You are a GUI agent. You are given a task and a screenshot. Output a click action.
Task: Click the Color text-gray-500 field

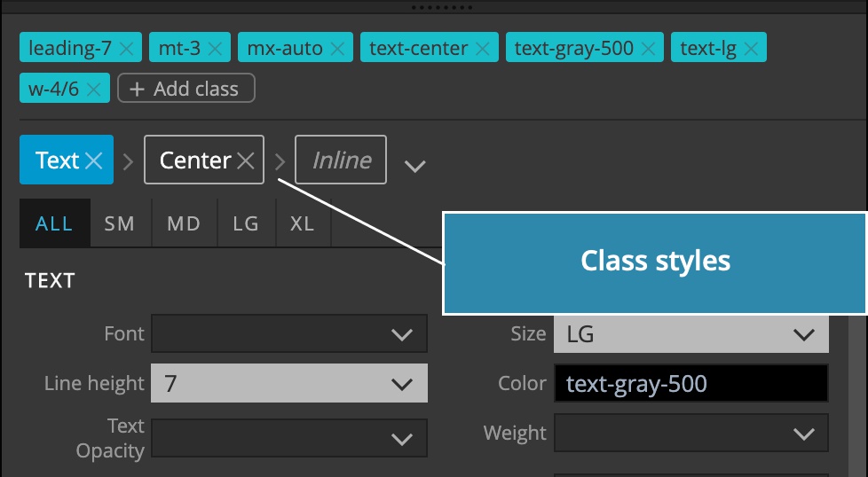pos(690,383)
